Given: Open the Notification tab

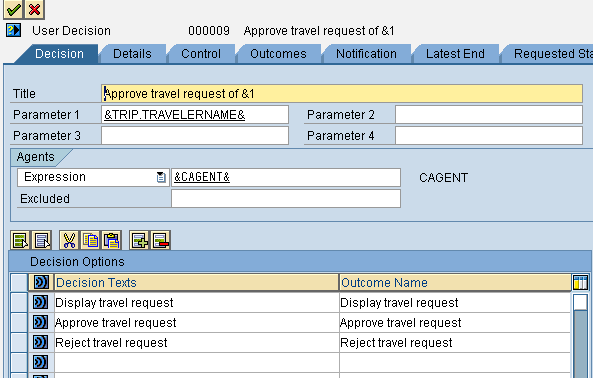Looking at the screenshot, I should (x=366, y=54).
